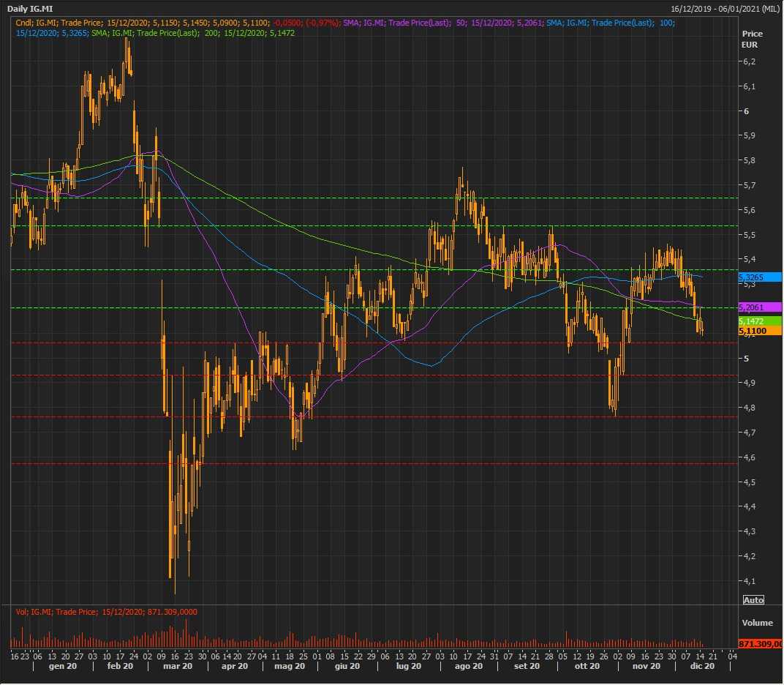Click the Price EUR axis header
784x685 pixels.
752,40
